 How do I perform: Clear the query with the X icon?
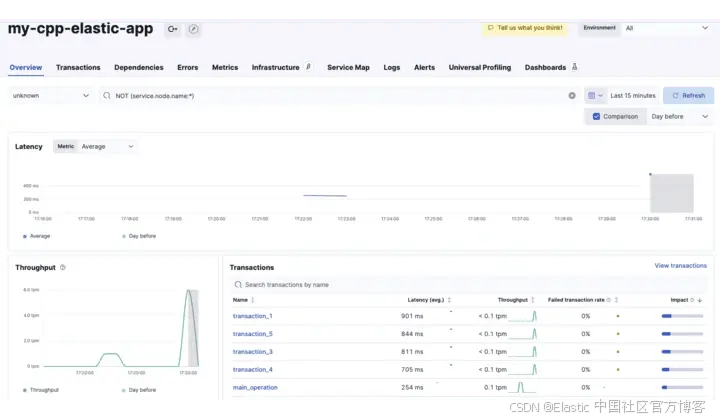(572, 95)
